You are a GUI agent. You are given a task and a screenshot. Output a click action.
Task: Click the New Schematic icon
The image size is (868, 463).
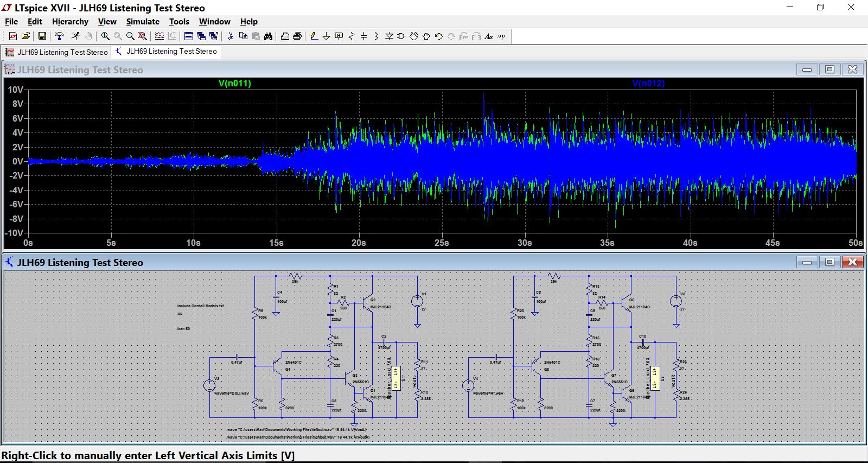[13, 36]
